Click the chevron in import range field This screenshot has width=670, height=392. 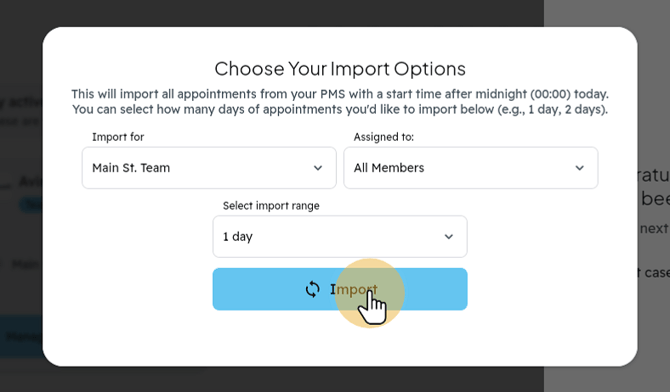pyautogui.click(x=449, y=236)
